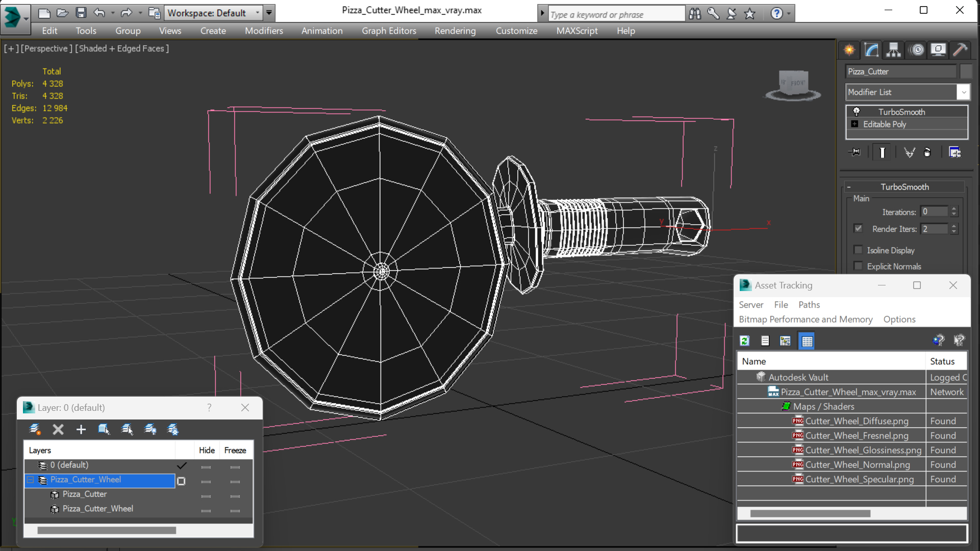
Task: Click Make Unique icon in modifier stack
Action: pyautogui.click(x=909, y=152)
